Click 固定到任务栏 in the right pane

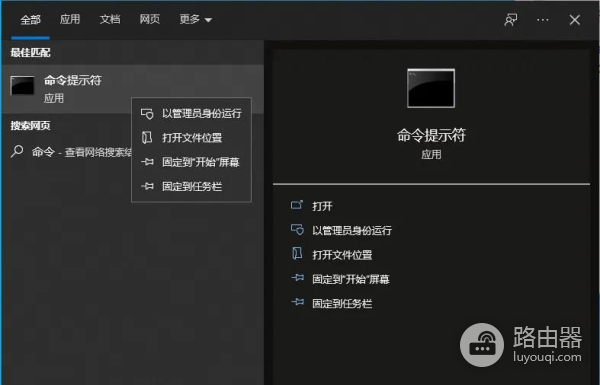coord(342,304)
